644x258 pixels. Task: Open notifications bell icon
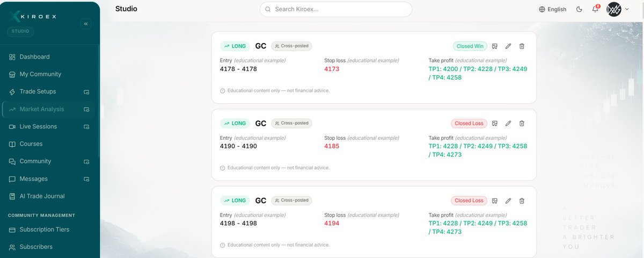(x=595, y=9)
